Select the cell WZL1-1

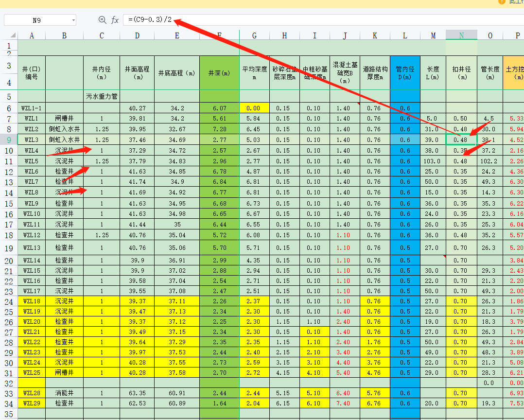pyautogui.click(x=32, y=108)
